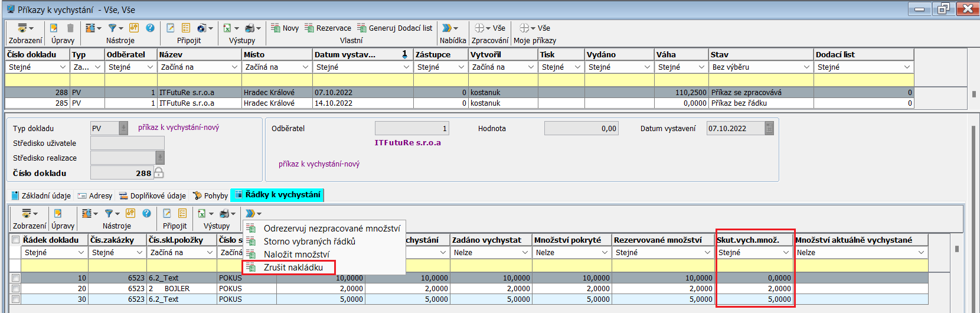
Task: Toggle the select-all checkbox in the rows header
Action: 15,240
